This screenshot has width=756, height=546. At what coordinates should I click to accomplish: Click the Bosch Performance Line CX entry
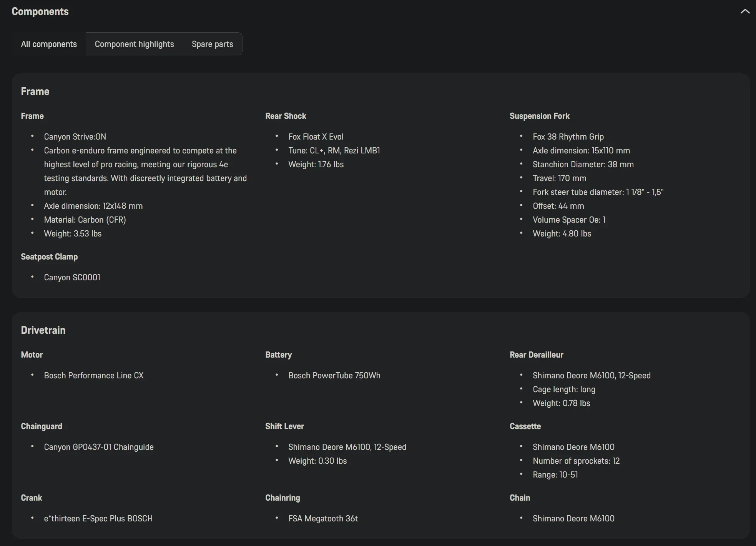tap(94, 376)
